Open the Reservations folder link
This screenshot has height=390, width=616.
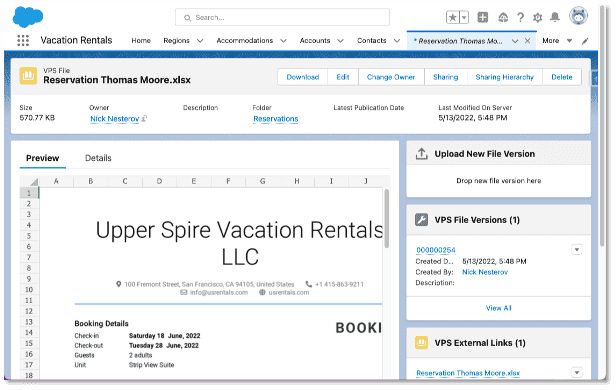pyautogui.click(x=275, y=119)
